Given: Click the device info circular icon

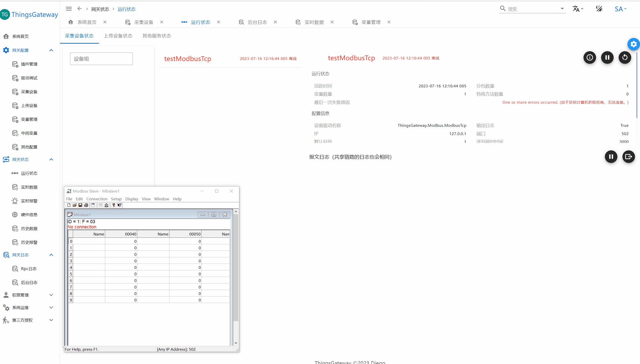Looking at the screenshot, I should [590, 57].
